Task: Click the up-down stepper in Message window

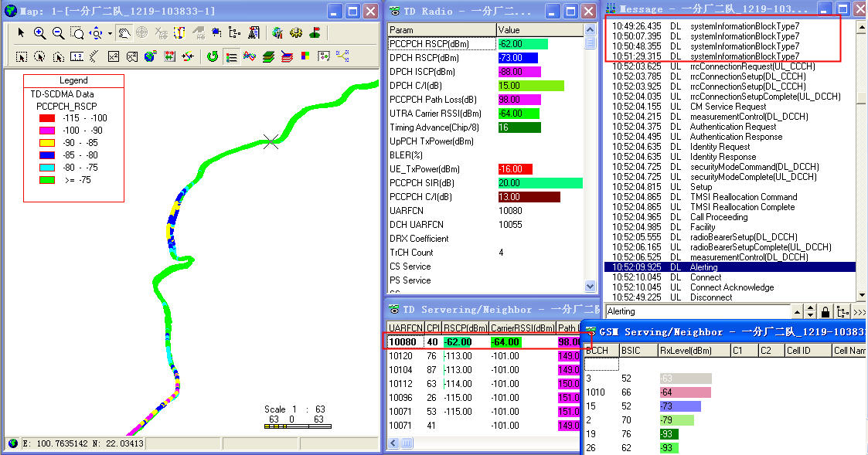Action: [811, 311]
